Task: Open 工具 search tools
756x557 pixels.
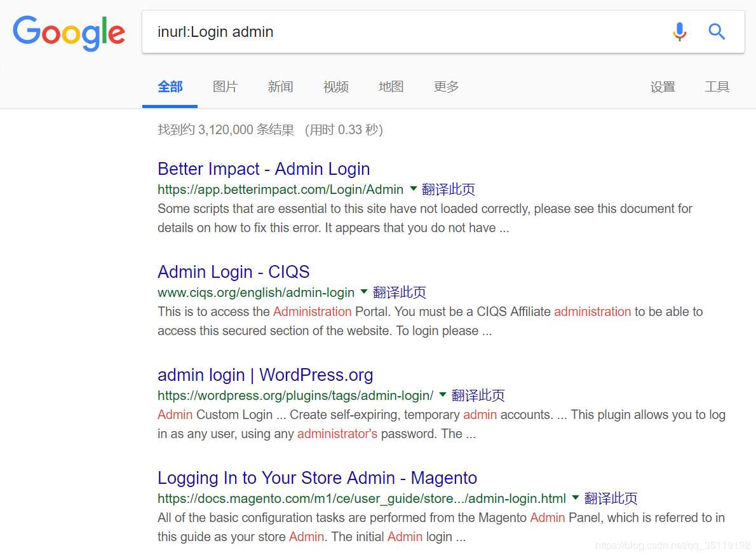Action: (717, 87)
